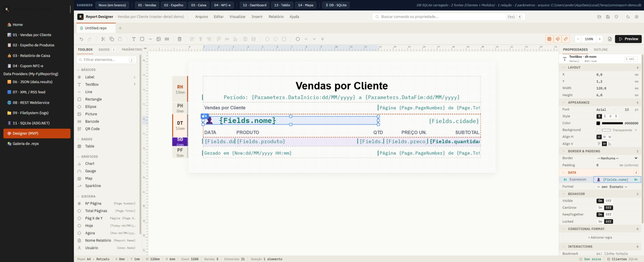Set Visible to Off
The width and height of the screenshot is (644, 262).
tap(609, 201)
